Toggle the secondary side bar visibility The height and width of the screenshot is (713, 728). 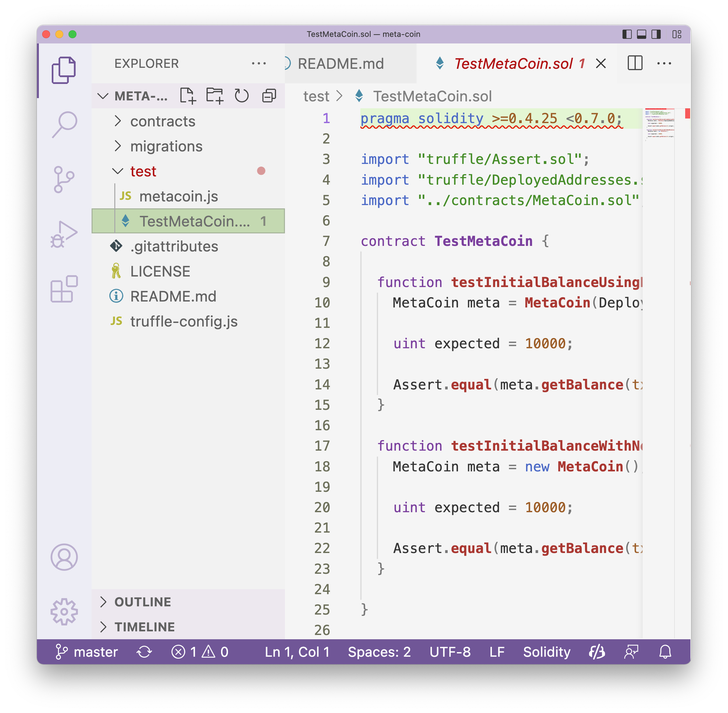656,35
